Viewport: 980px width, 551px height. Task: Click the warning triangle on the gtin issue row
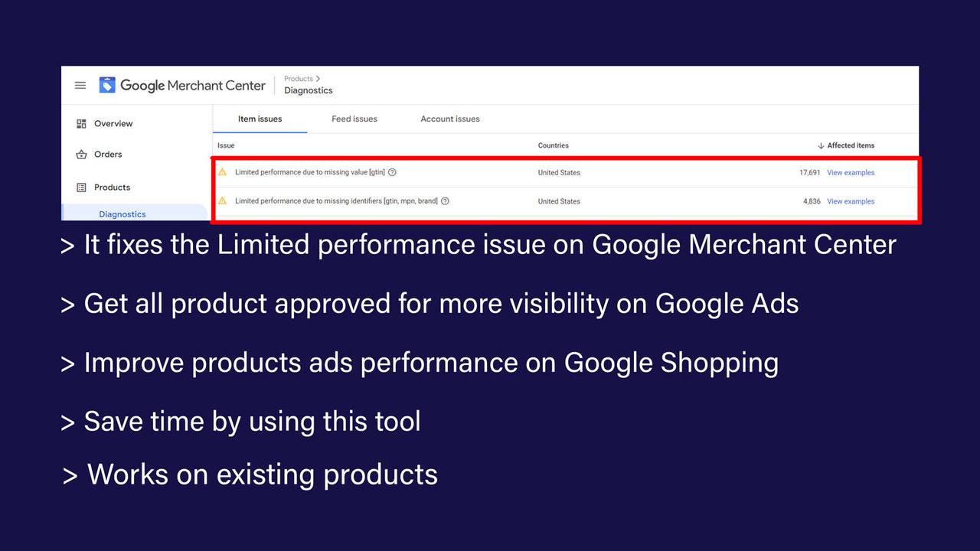pos(222,172)
